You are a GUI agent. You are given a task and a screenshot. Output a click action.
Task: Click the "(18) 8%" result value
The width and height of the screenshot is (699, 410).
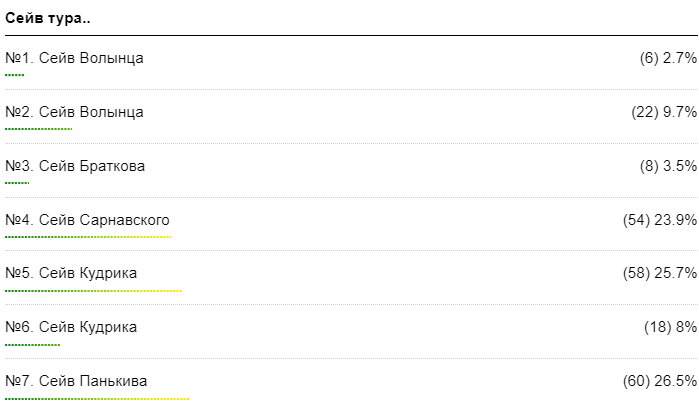670,327
